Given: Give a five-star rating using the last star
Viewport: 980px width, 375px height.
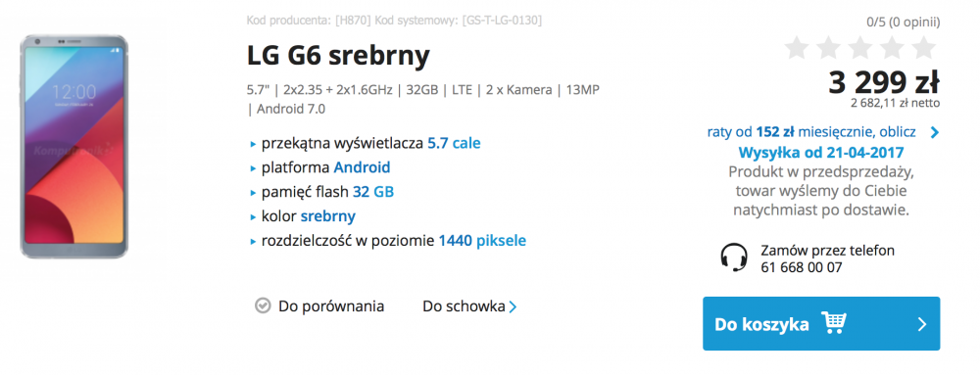Looking at the screenshot, I should 924,48.
